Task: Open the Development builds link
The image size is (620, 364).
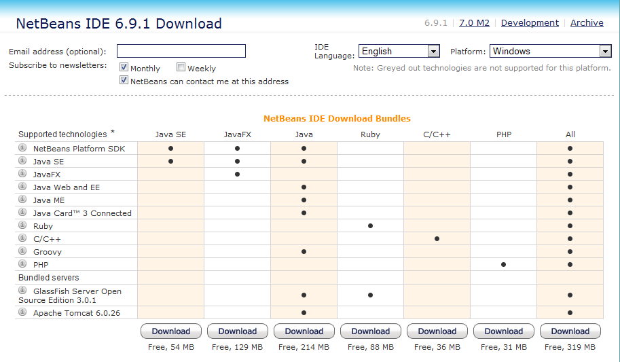Action: coord(530,22)
